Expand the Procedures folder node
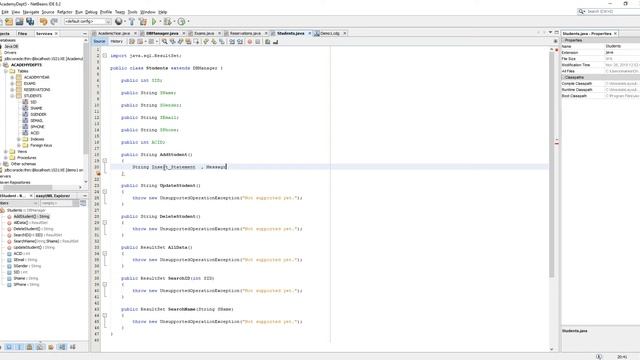Viewport: 640px width, 360px height. click(x=6, y=158)
